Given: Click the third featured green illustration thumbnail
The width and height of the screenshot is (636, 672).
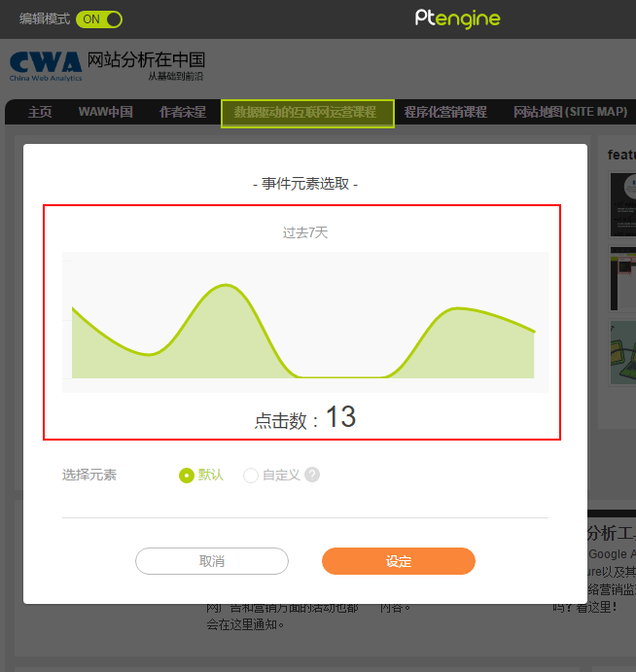Looking at the screenshot, I should (622, 352).
